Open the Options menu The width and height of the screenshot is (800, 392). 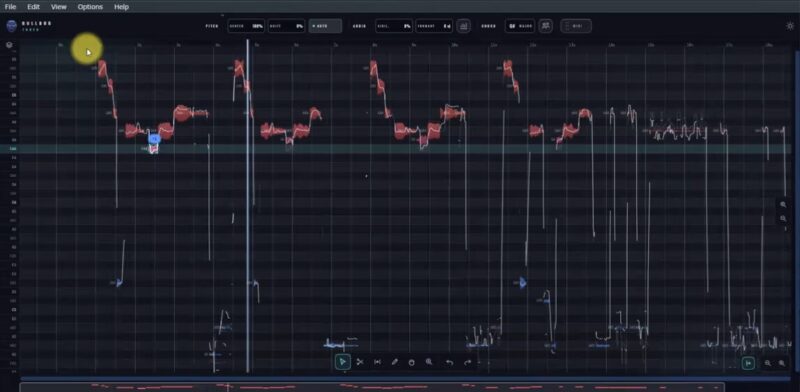pyautogui.click(x=90, y=7)
